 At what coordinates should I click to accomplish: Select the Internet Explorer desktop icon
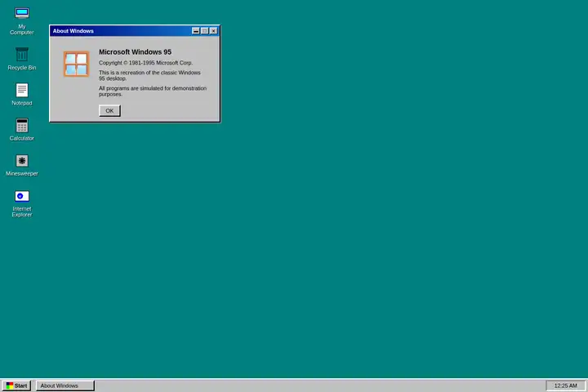click(22, 203)
